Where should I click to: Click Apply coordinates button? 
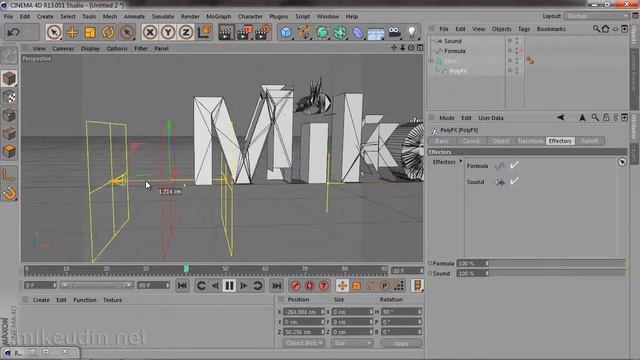point(401,343)
